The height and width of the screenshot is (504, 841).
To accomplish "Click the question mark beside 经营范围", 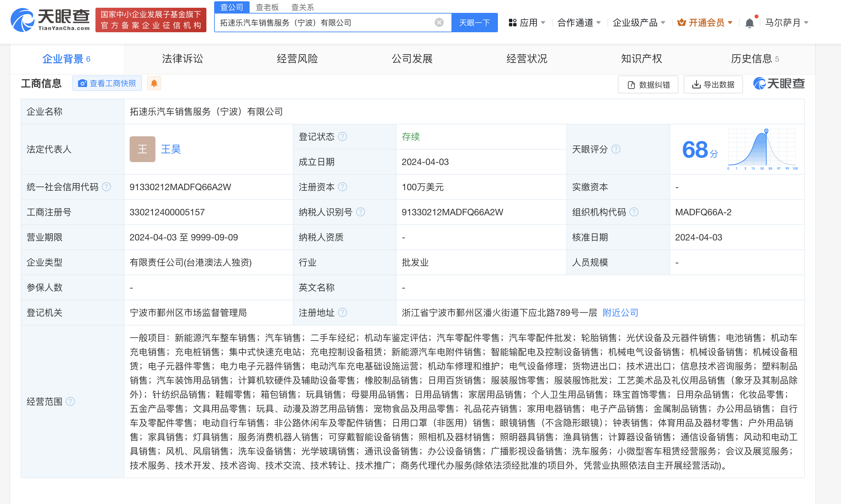I will pyautogui.click(x=71, y=401).
